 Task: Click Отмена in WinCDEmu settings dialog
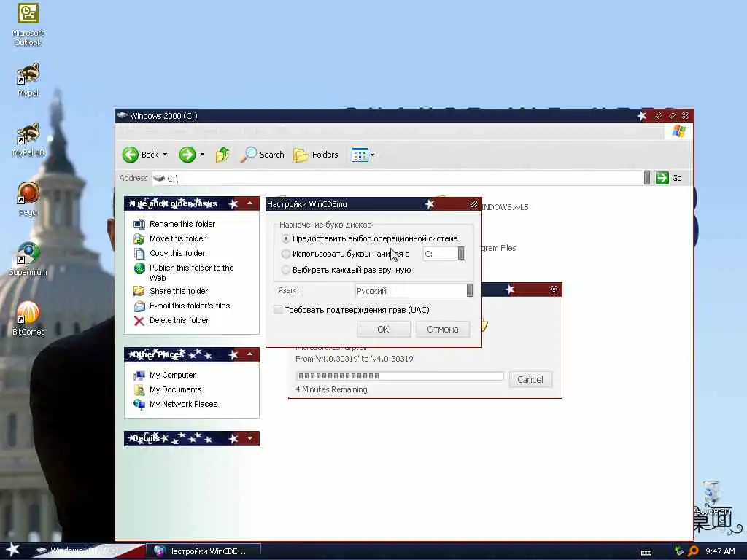pyautogui.click(x=443, y=330)
